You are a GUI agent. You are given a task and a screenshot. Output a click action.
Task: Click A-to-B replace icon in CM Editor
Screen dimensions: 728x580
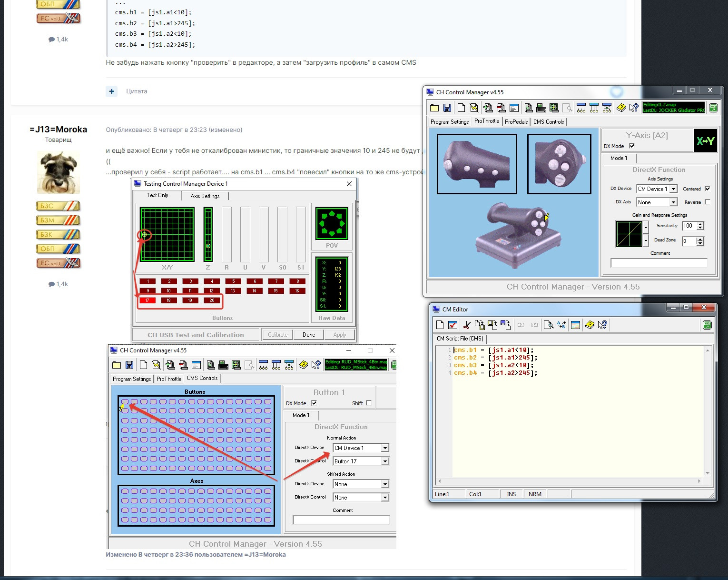561,325
